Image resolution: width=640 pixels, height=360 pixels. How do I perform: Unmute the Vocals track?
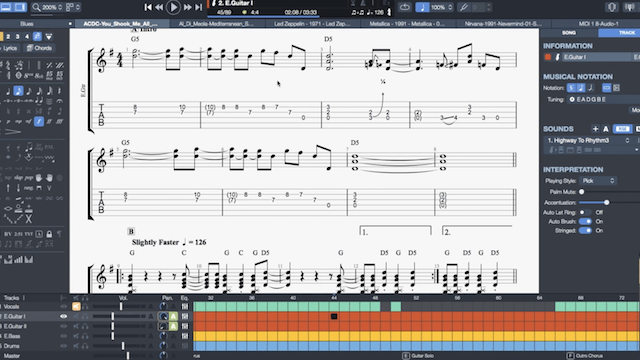point(76,307)
